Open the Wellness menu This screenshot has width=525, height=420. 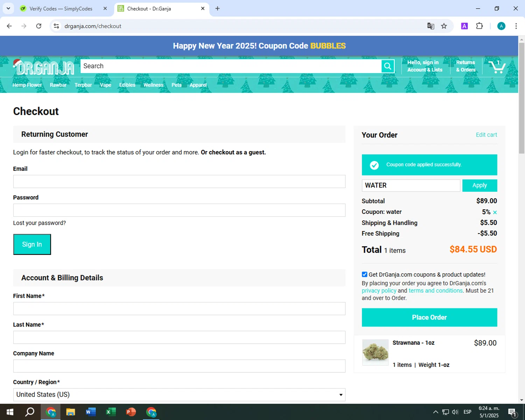(153, 85)
